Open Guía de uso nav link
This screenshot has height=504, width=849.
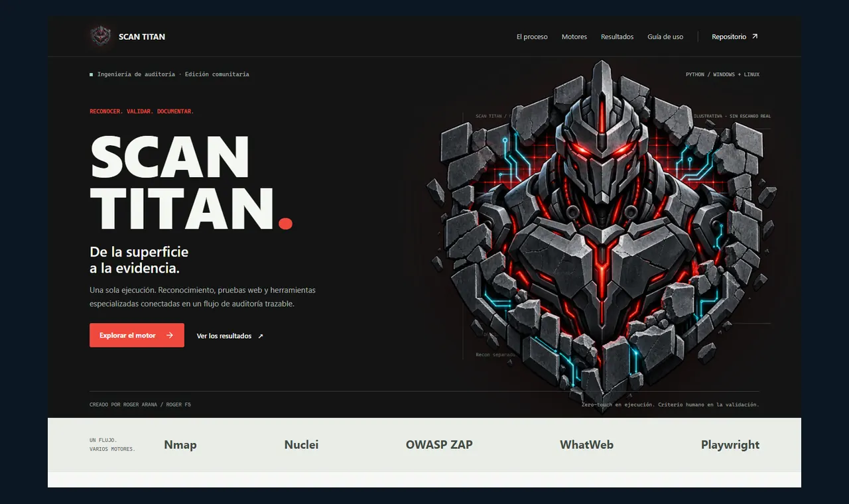coord(665,36)
